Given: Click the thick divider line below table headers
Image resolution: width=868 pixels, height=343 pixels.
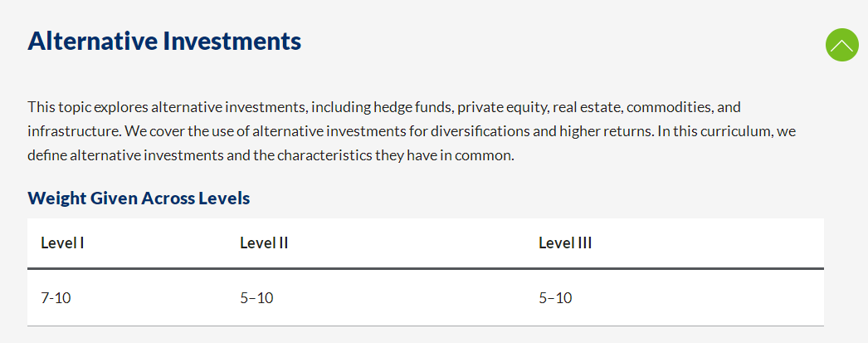Looking at the screenshot, I should click(x=425, y=269).
